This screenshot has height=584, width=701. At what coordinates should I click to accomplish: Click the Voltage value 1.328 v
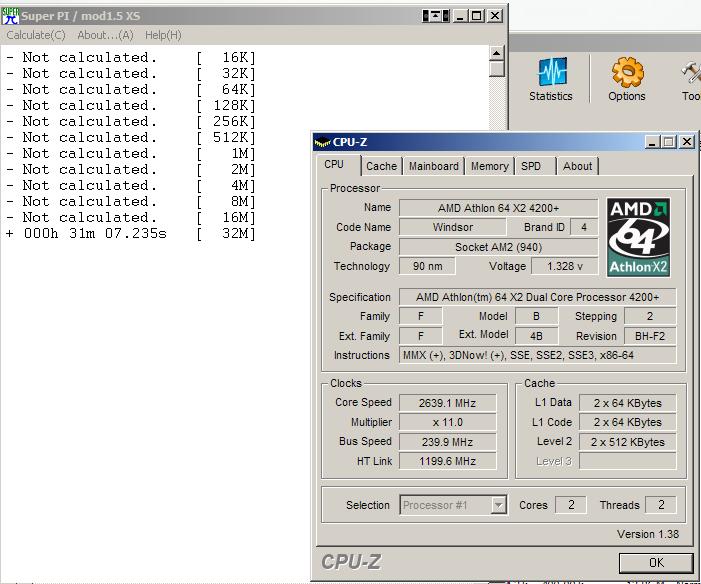(565, 266)
